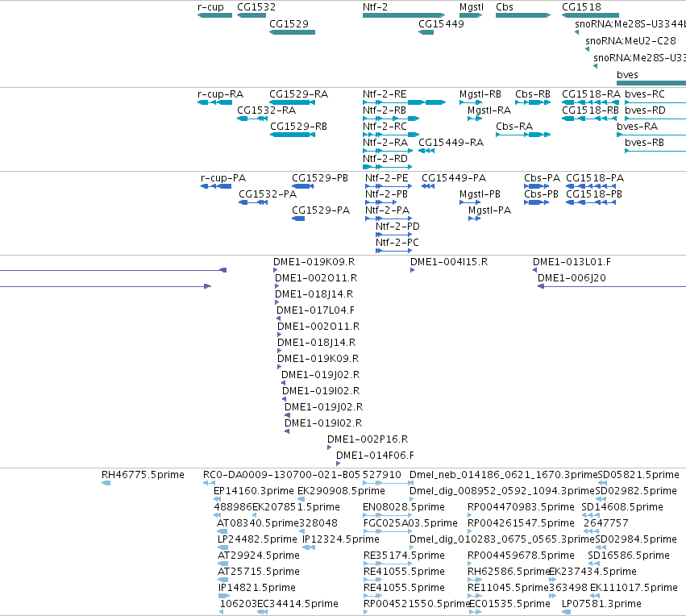Select the DME1-017L04.F label
The height and width of the screenshot is (616, 686).
click(x=315, y=310)
